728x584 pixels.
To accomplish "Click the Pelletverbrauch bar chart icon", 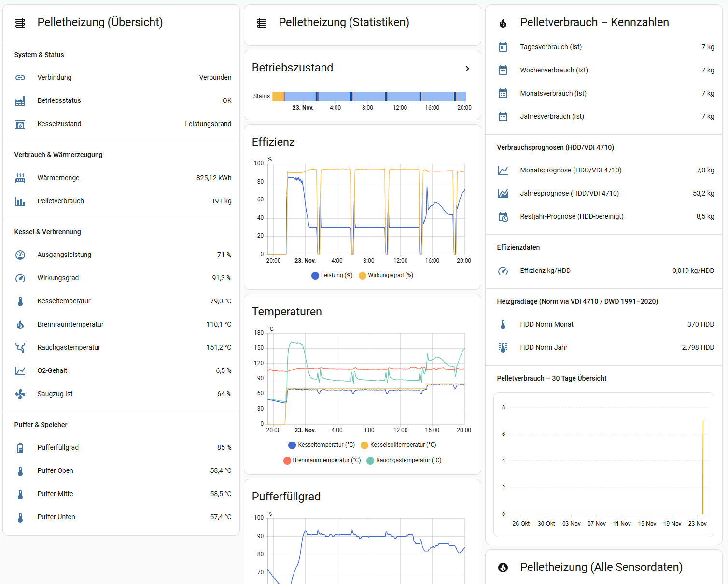I will [x=20, y=201].
